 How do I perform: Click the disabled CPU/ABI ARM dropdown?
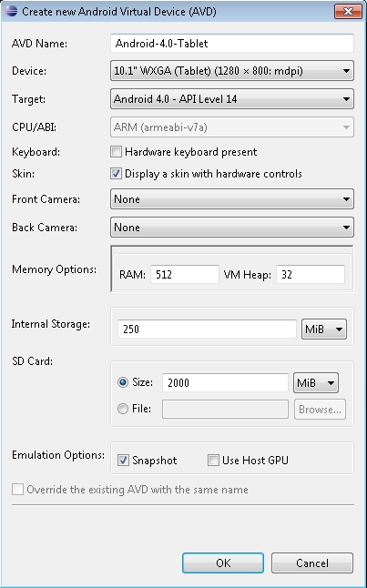(232, 127)
